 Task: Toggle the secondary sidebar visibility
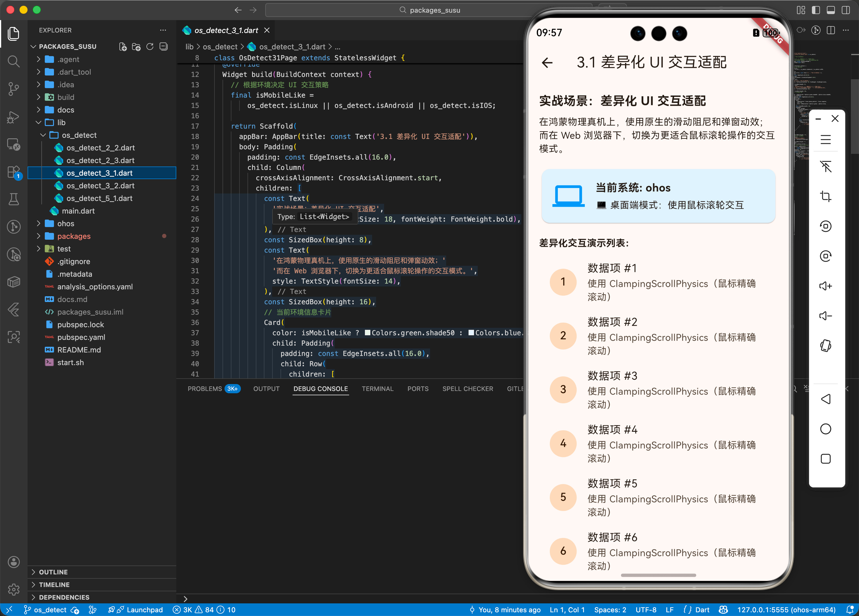tap(846, 10)
